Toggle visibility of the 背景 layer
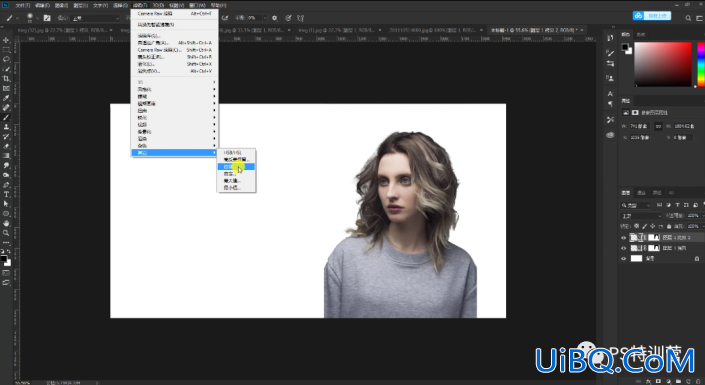Viewport: 705px width, 385px height. tap(624, 259)
